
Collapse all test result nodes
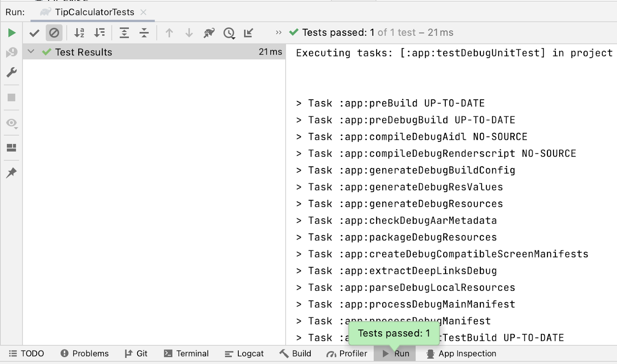pos(144,33)
